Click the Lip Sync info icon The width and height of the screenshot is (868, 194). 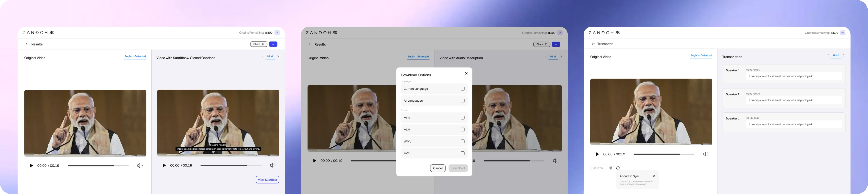(618, 168)
